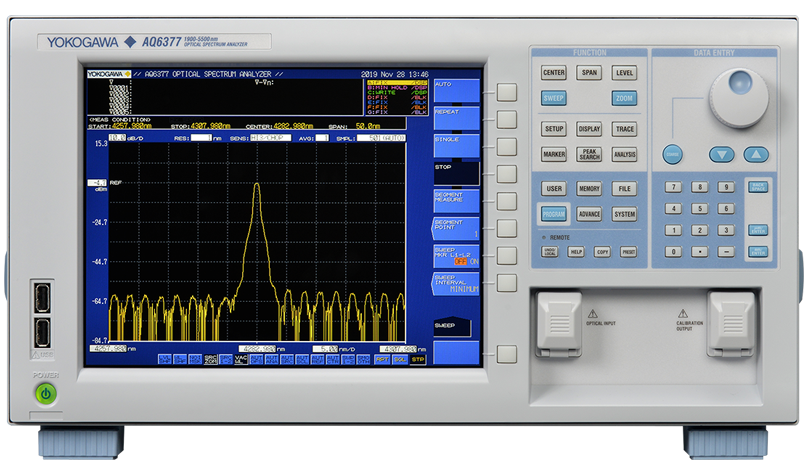This screenshot has width=806, height=462.
Task: Click the round COARSE button
Action: click(x=673, y=154)
